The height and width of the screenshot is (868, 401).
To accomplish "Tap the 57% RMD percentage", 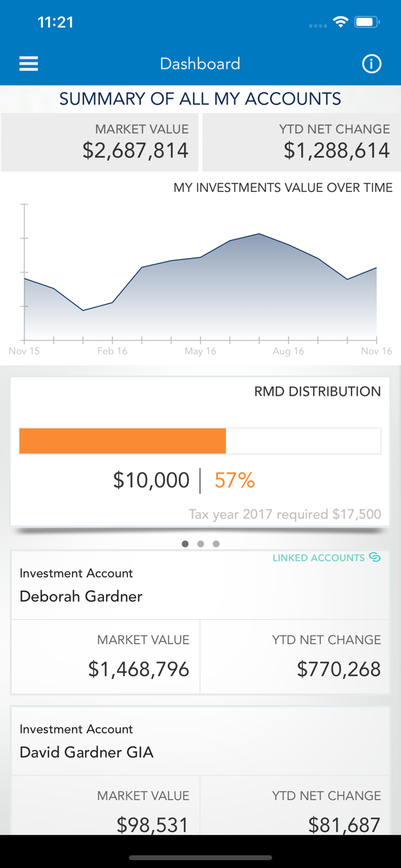I will 234,480.
